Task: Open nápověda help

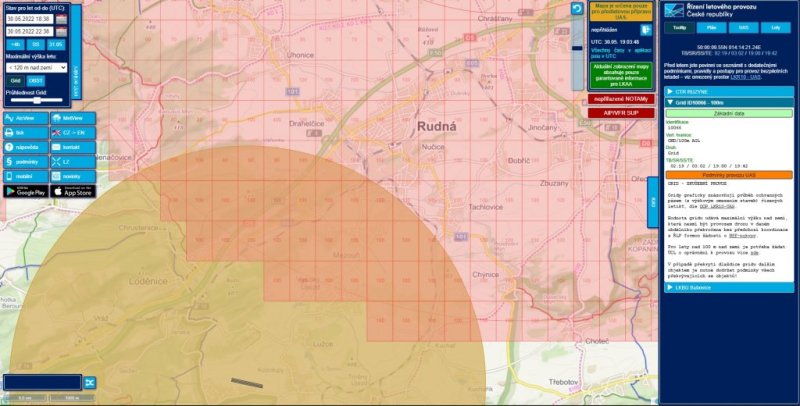Action: click(x=26, y=147)
